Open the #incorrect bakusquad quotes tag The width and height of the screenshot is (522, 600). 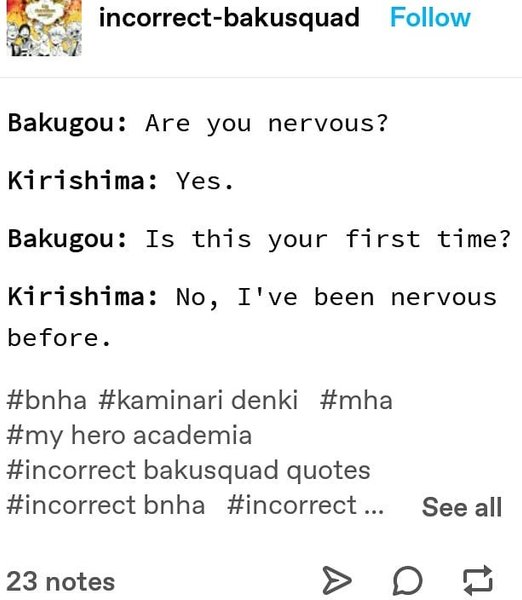(188, 471)
